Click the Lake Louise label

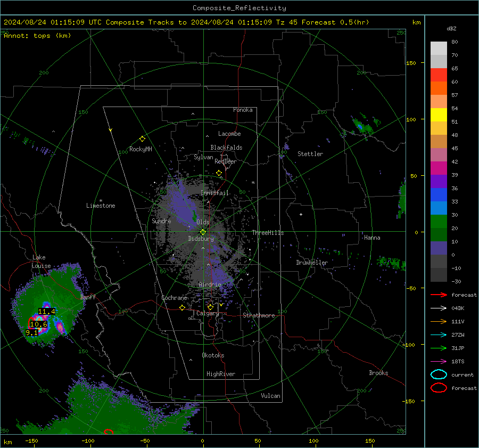click(x=41, y=262)
